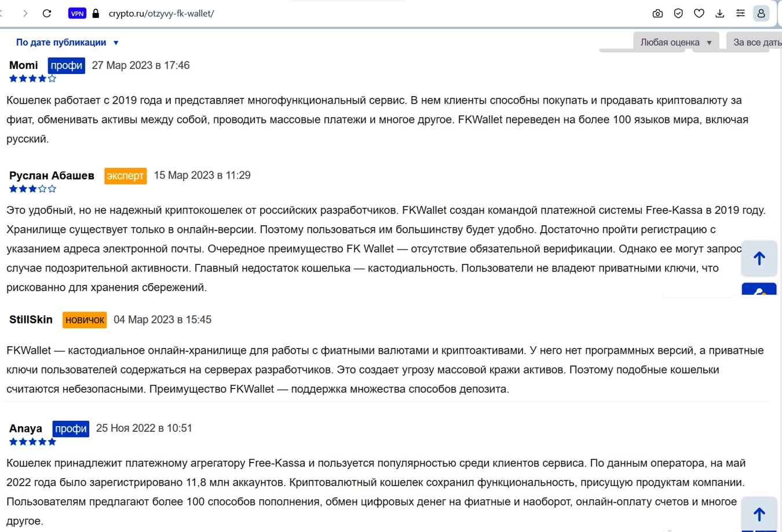Click the эксперт badge next to Руслан Абашев

click(125, 175)
